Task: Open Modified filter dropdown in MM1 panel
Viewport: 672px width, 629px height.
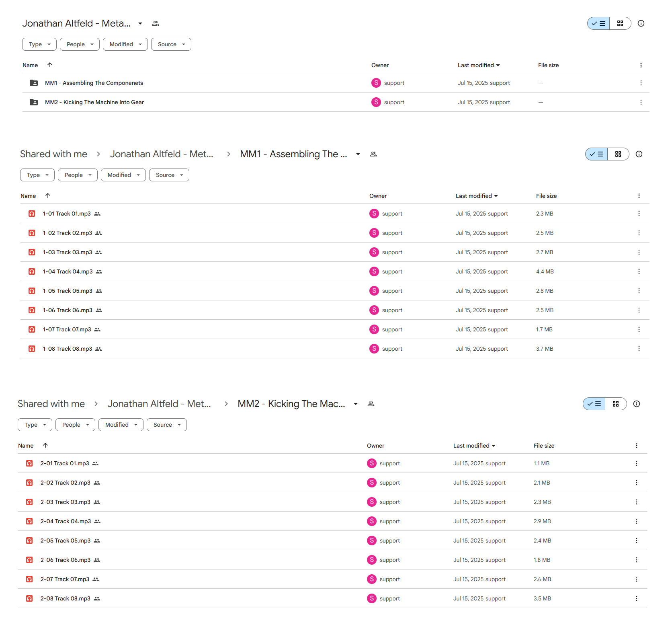Action: coord(123,175)
